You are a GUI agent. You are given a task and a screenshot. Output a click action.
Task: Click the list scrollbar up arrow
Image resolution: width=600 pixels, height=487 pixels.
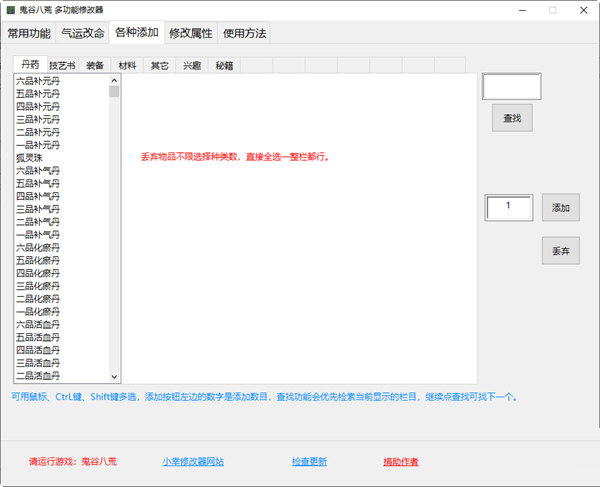coord(114,80)
